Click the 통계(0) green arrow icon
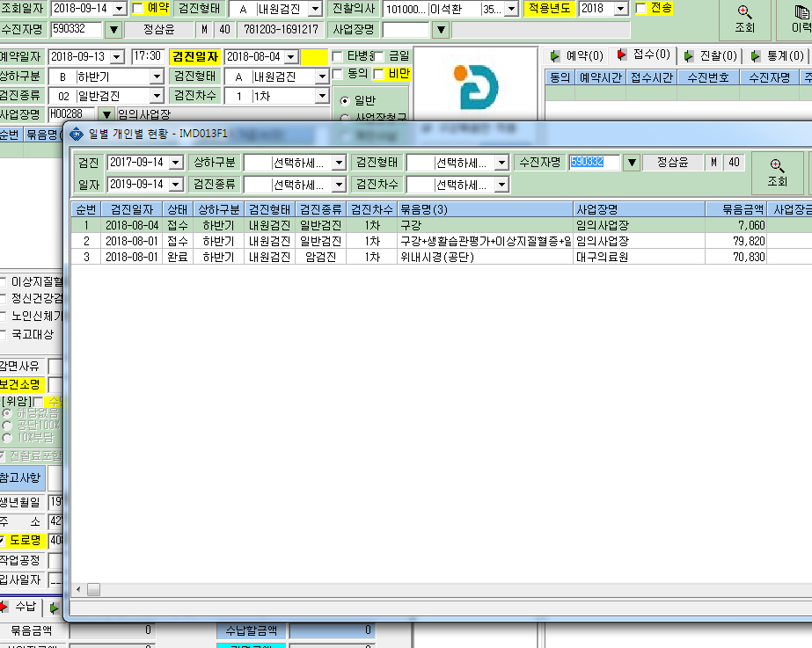812x648 pixels. (x=756, y=55)
